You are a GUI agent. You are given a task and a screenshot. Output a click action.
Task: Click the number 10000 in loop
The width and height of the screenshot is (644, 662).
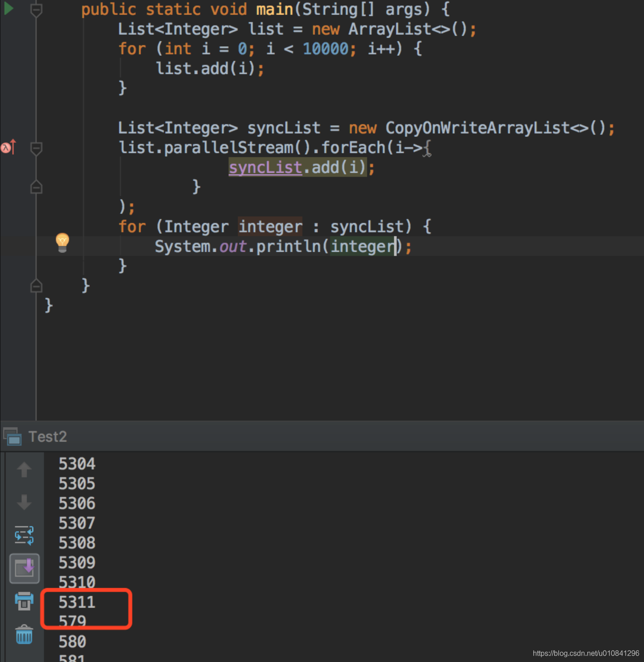[x=326, y=49]
